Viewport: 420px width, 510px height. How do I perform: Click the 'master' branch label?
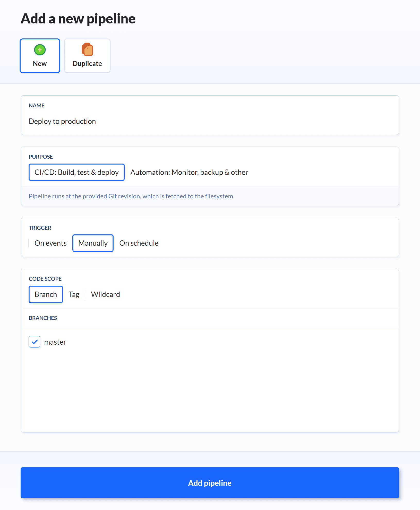tap(55, 342)
